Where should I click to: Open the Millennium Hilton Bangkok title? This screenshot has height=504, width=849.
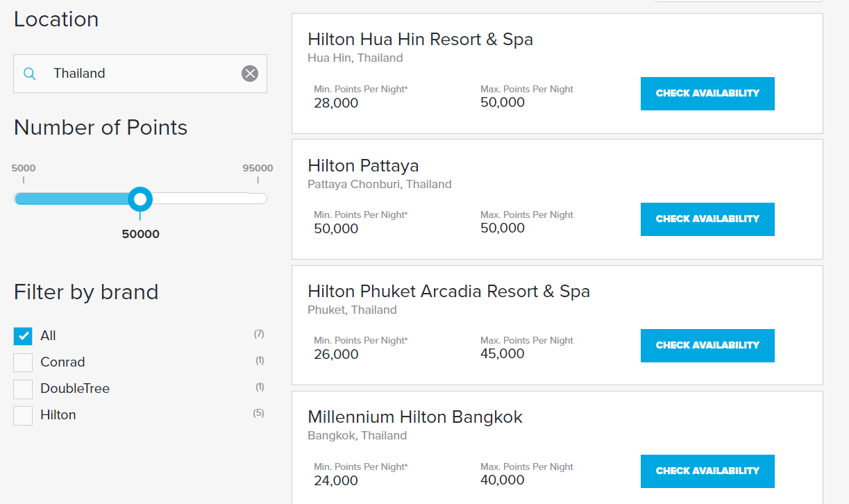tap(414, 417)
